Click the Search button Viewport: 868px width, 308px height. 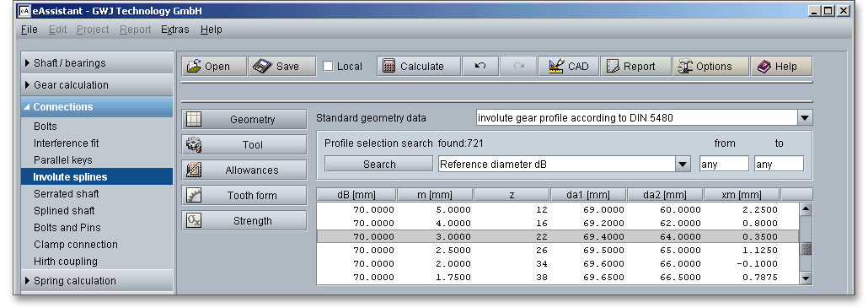pos(379,164)
